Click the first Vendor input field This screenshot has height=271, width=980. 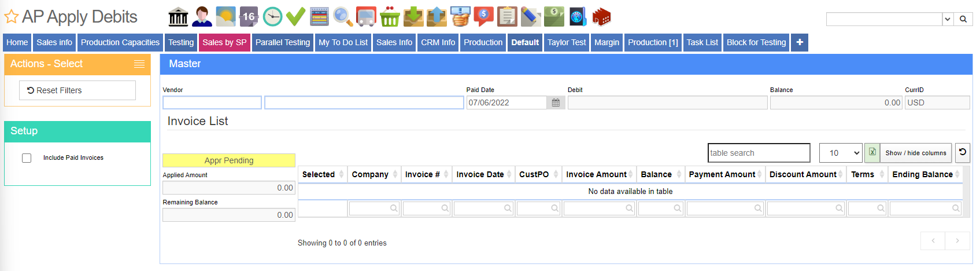(212, 102)
